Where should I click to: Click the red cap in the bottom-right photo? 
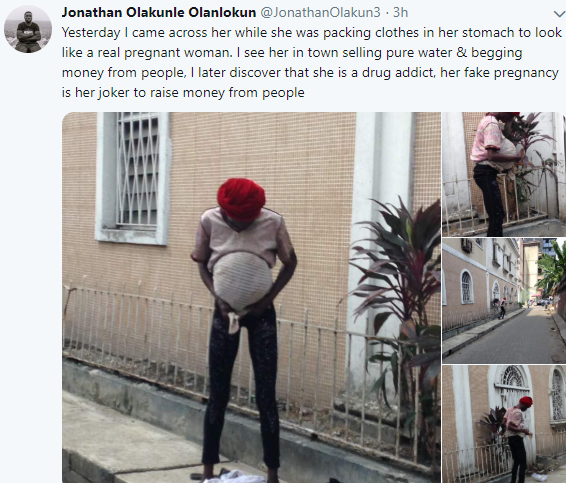526,401
